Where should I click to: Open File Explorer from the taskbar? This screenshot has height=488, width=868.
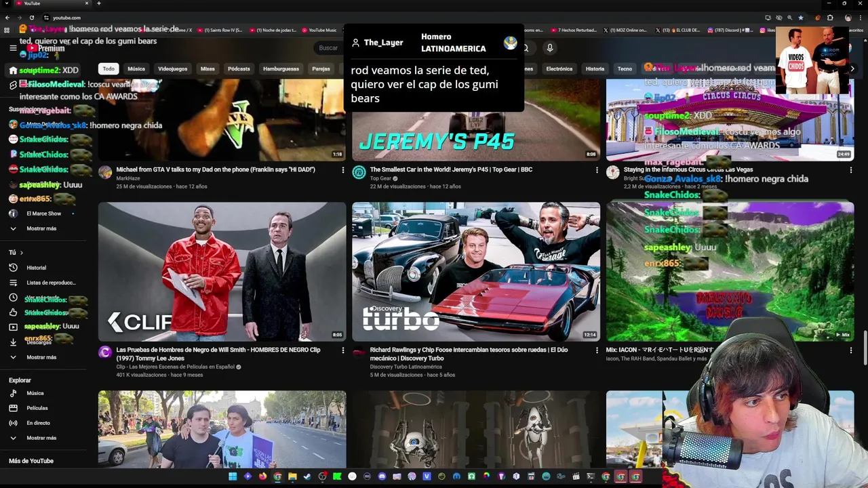tap(292, 477)
